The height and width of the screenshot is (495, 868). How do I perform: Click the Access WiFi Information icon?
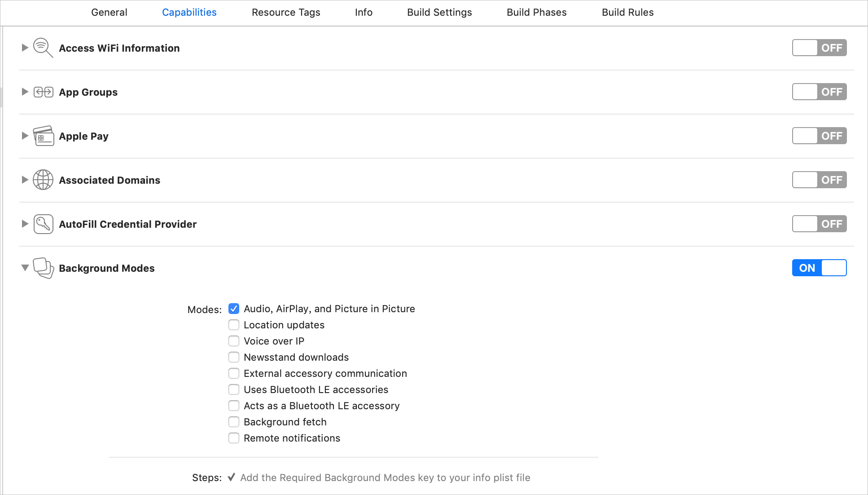click(x=43, y=48)
